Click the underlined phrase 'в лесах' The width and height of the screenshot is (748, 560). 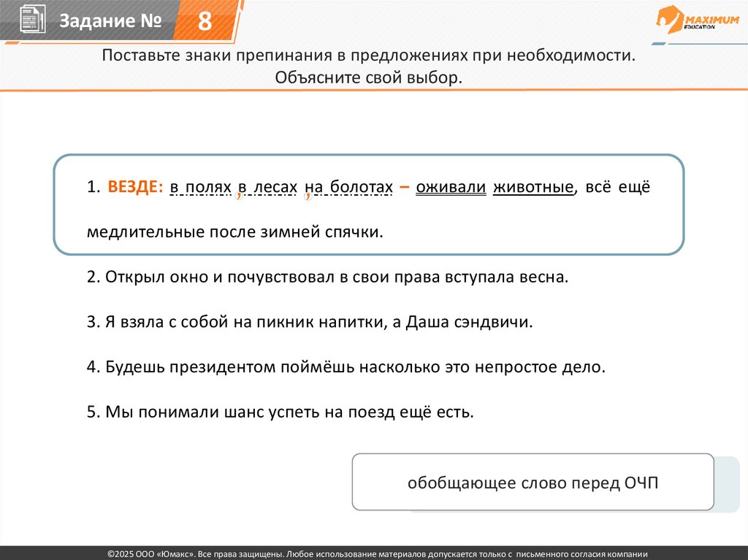click(x=267, y=187)
